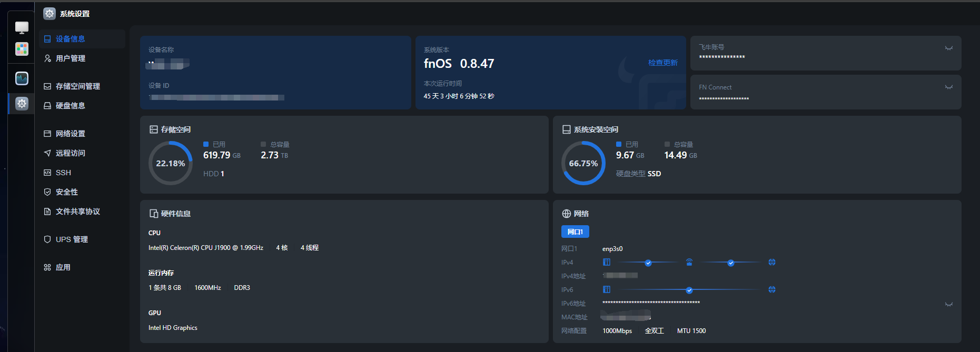Click the MTU 1500 value
Screen dimensions: 980x352
pos(691,331)
